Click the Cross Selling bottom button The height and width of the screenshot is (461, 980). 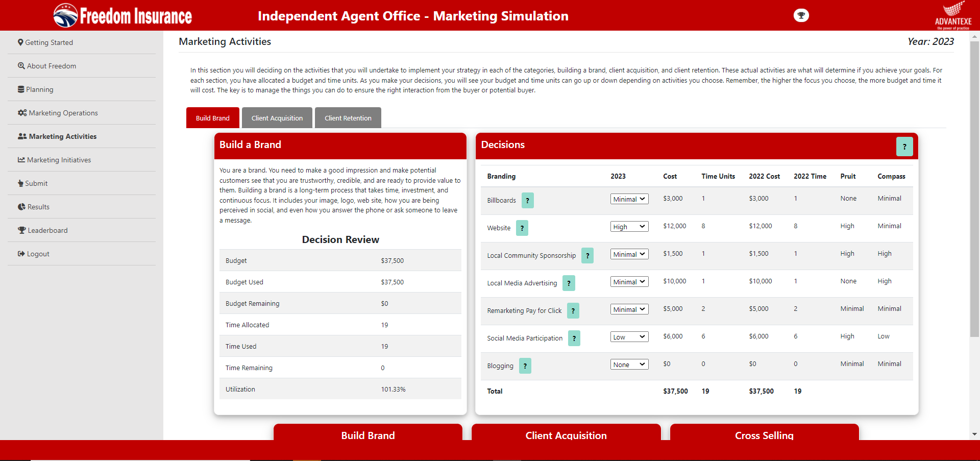point(764,434)
